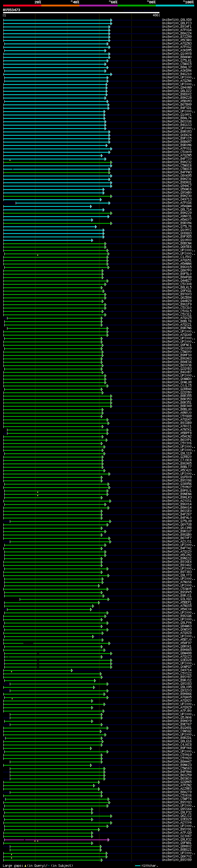
Task: Select hit UniRef100_Q8LPI3
Action: pyautogui.click(x=177, y=23)
